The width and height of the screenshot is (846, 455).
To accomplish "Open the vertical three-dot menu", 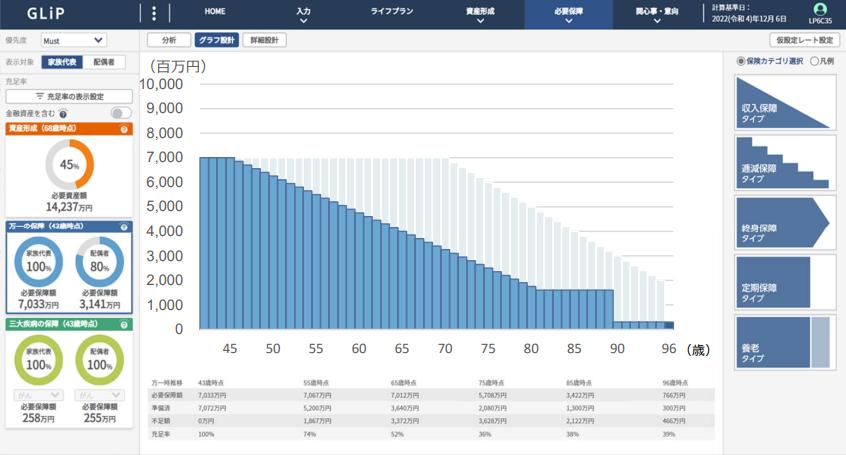I will 154,14.
